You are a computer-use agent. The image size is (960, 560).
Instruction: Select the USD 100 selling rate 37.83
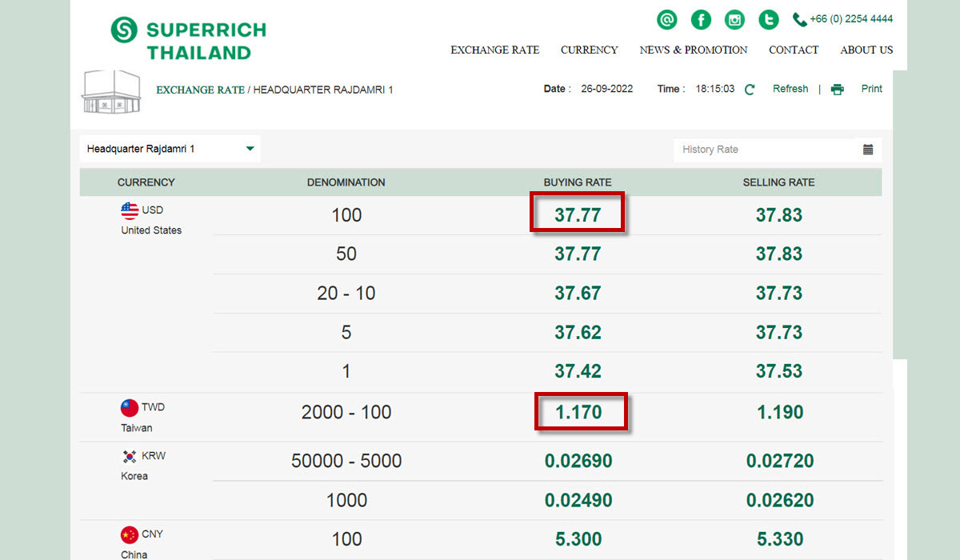[x=779, y=215]
